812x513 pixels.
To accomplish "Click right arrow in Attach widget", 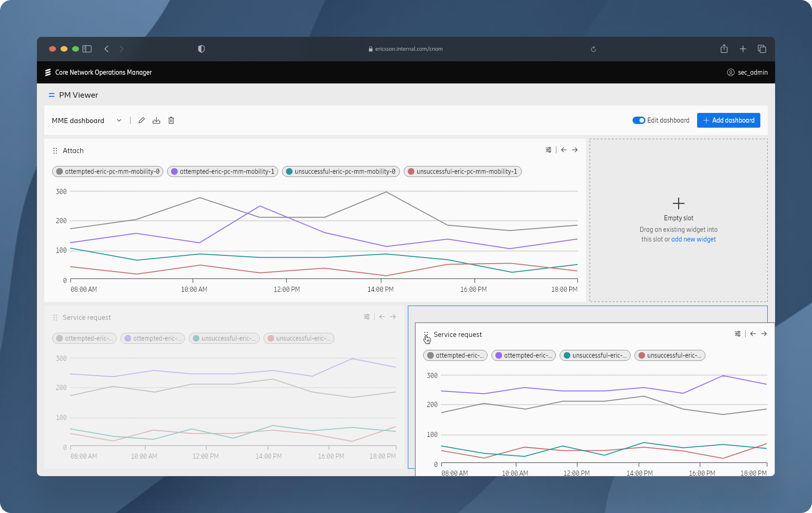I will click(x=575, y=150).
